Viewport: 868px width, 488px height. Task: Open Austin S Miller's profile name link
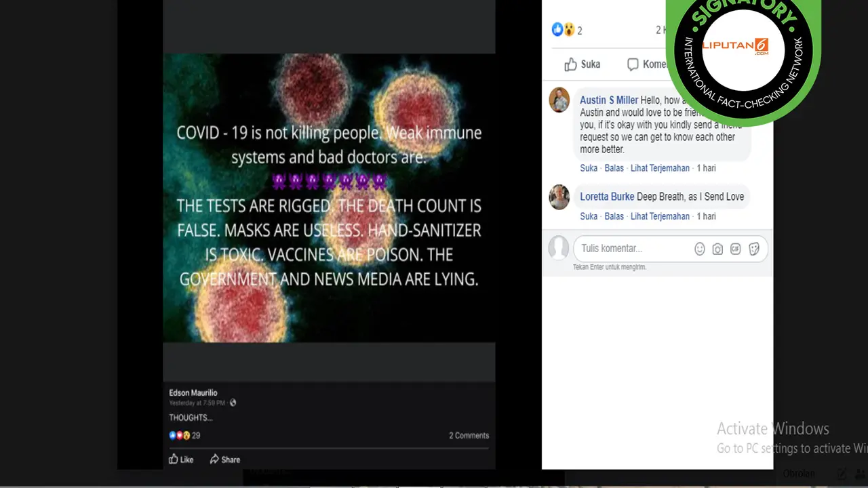pos(609,100)
